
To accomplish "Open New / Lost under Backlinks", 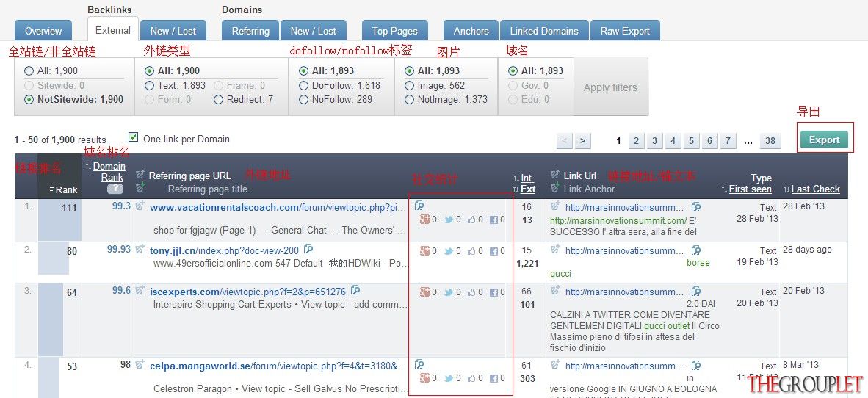I will [x=173, y=31].
